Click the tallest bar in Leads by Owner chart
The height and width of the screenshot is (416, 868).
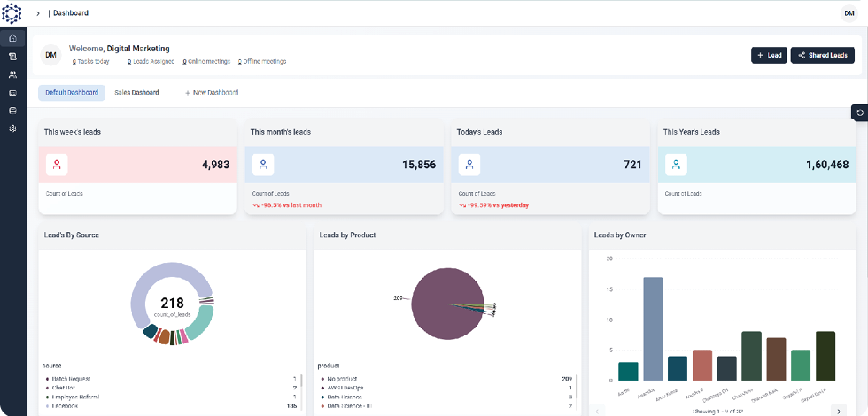(653, 328)
